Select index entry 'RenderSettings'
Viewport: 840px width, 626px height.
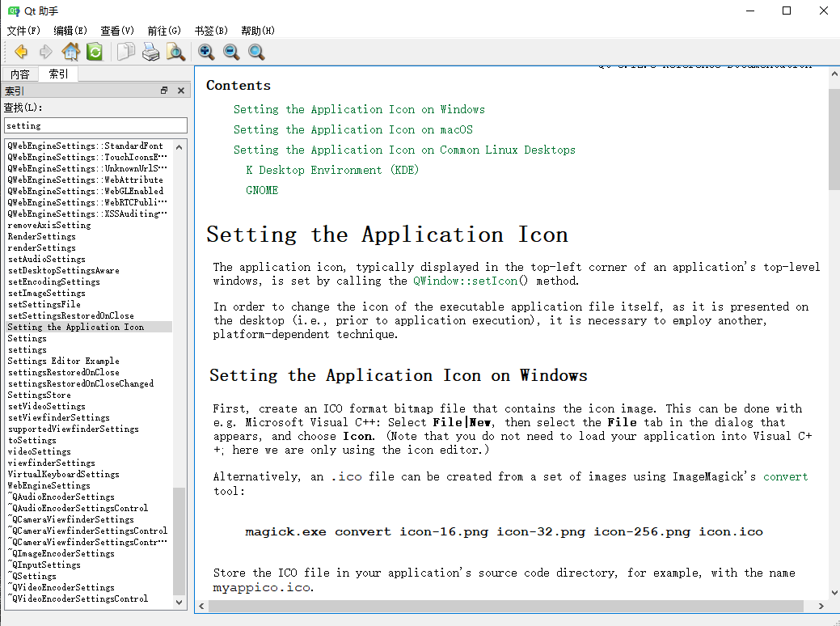(89, 236)
